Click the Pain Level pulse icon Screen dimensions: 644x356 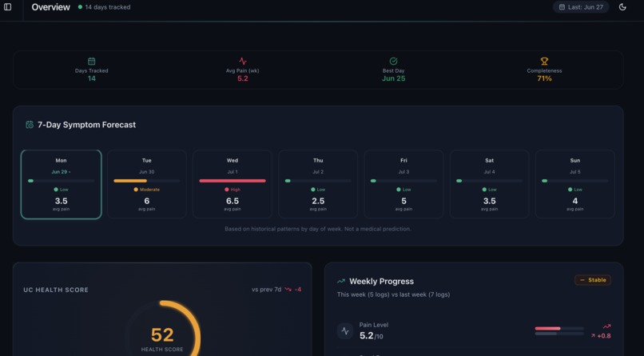point(345,331)
